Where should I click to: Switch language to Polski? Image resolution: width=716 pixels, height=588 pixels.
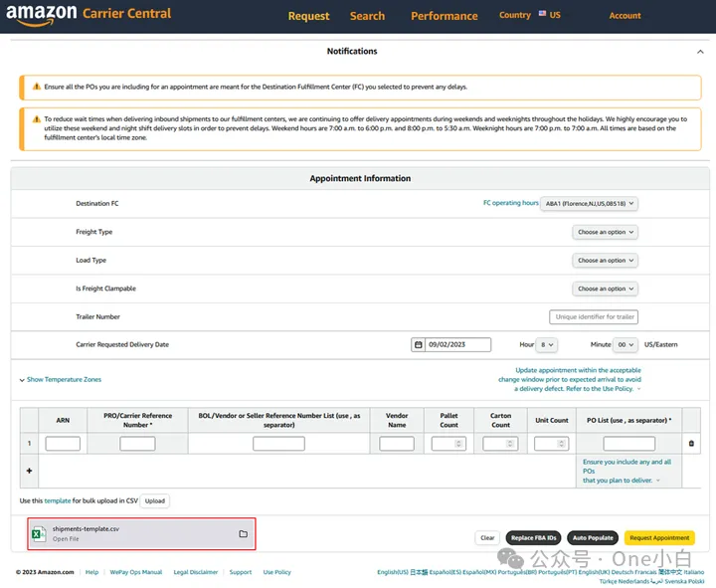pos(696,582)
